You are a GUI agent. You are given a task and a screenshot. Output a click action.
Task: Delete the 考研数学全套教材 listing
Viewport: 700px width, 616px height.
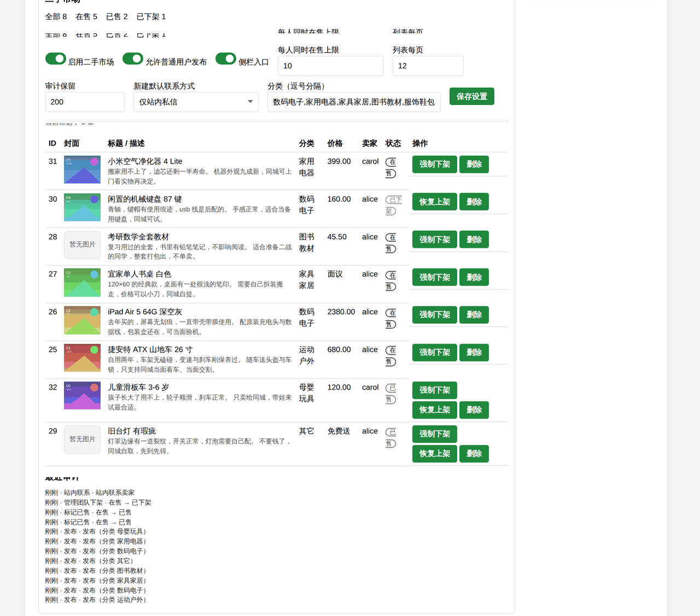pos(474,240)
